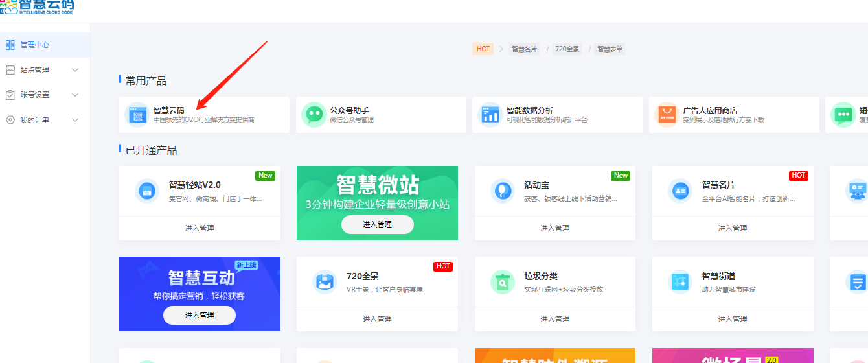Screen dimensions: 868x363
Task: Click the 智慧名片 business card icon
Action: click(680, 191)
